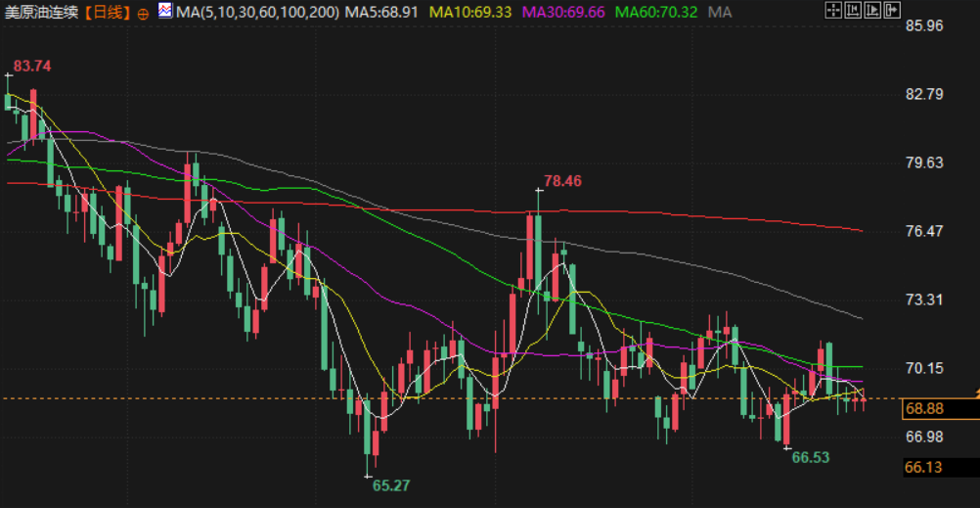Click the rightmost bar-with-arrow toolbar icon

893,10
